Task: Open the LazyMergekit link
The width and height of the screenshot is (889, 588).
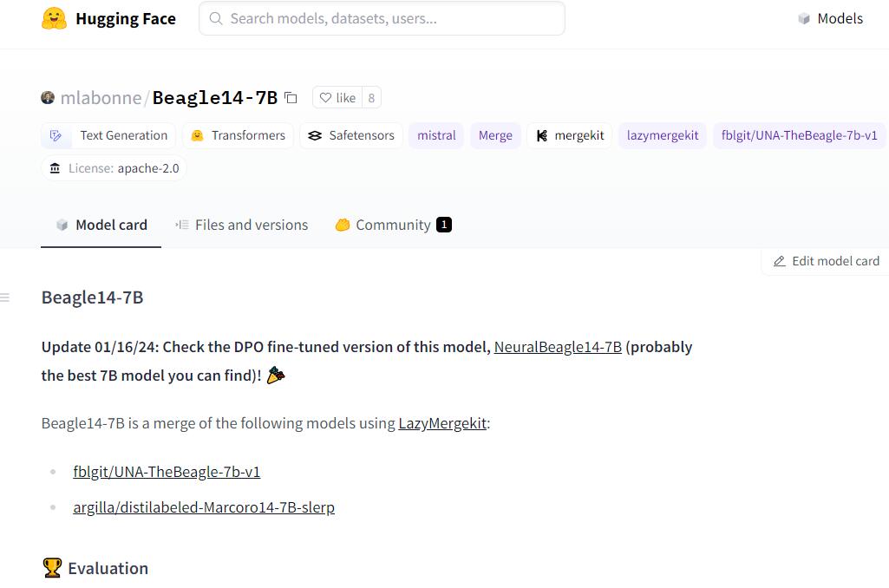Action: point(442,423)
